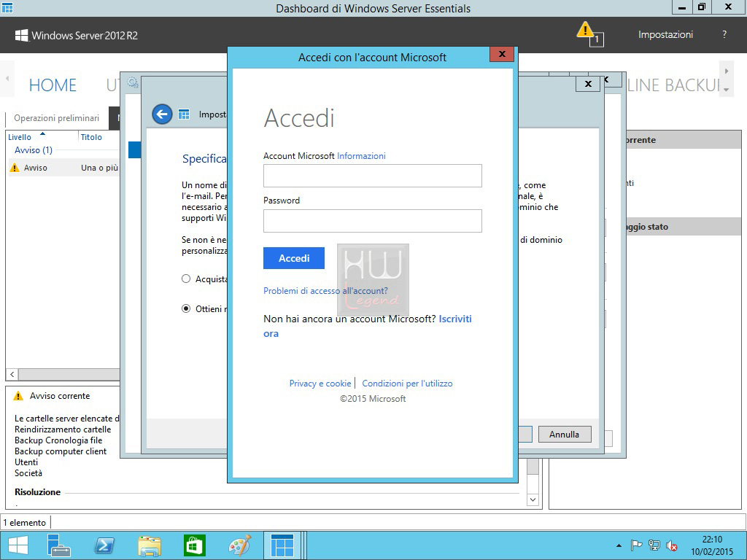This screenshot has height=560, width=747.
Task: Open Paint from the taskbar
Action: click(x=239, y=545)
